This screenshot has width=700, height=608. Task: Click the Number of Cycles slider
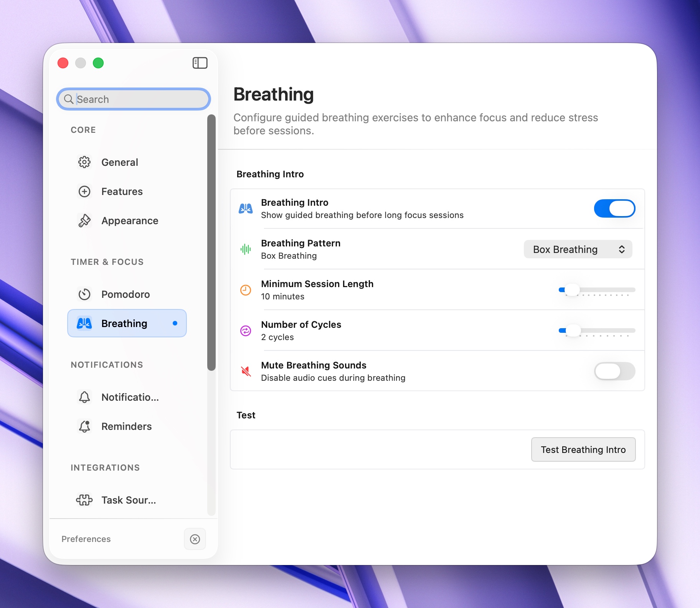[x=597, y=330]
